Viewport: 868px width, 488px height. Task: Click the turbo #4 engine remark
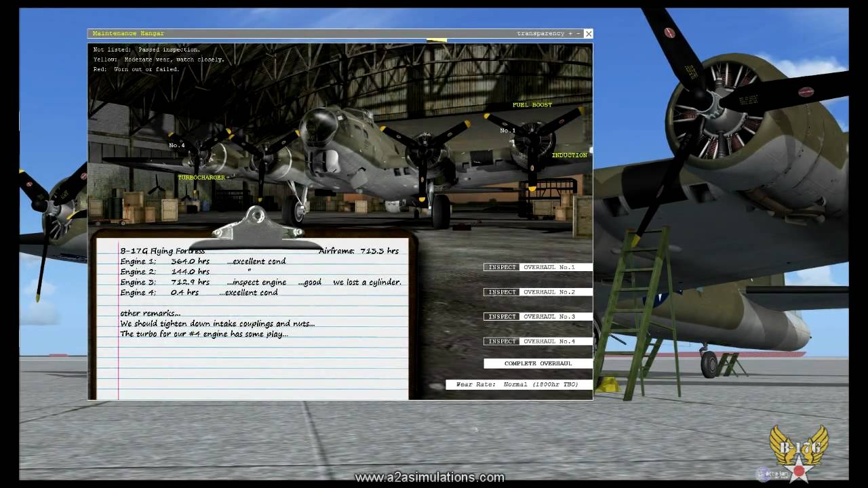[203, 334]
